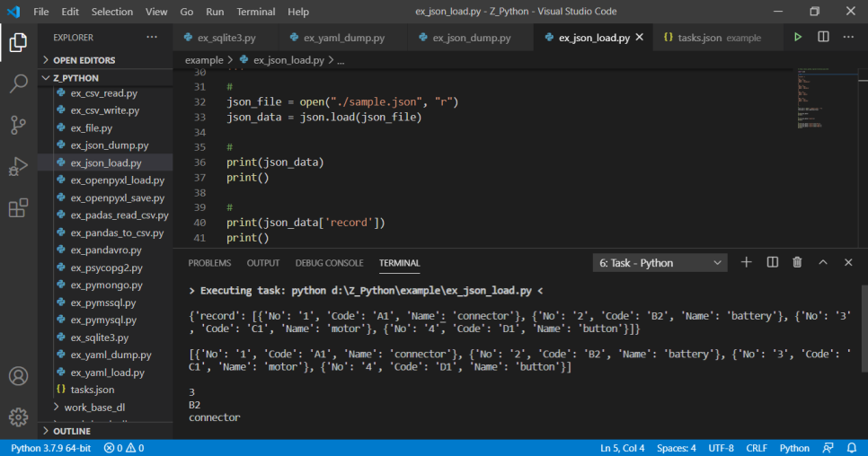The height and width of the screenshot is (456, 868).
Task: Open the View menu
Action: click(156, 12)
